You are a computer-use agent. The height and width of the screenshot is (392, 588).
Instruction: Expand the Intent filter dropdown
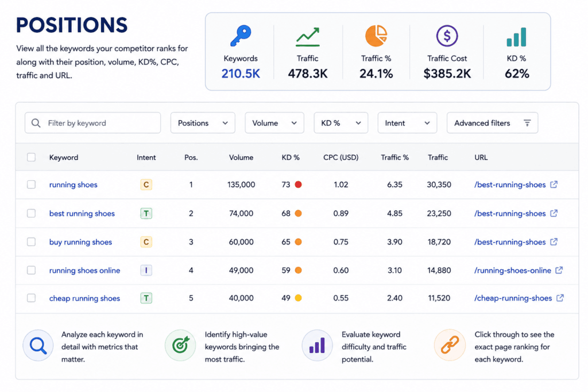click(407, 123)
